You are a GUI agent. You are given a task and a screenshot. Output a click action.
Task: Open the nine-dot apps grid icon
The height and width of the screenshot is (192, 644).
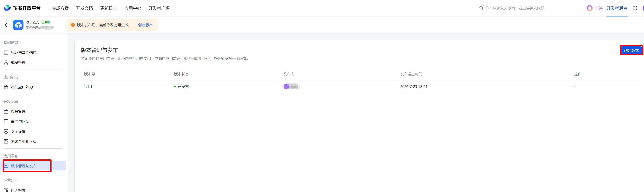[635, 8]
